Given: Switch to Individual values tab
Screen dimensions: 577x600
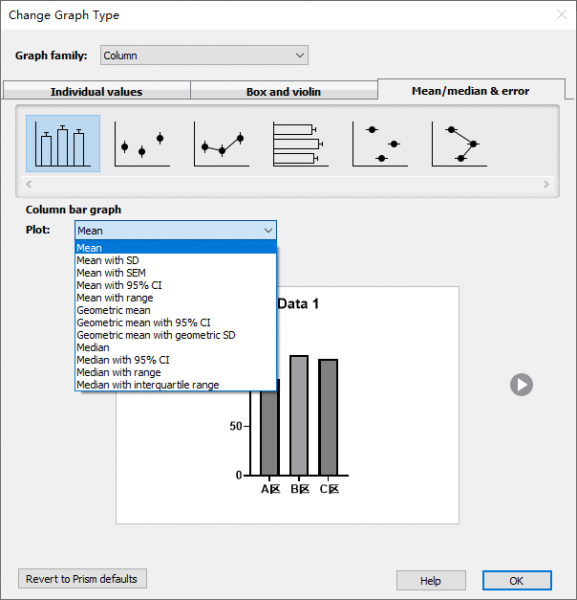Looking at the screenshot, I should [x=96, y=91].
